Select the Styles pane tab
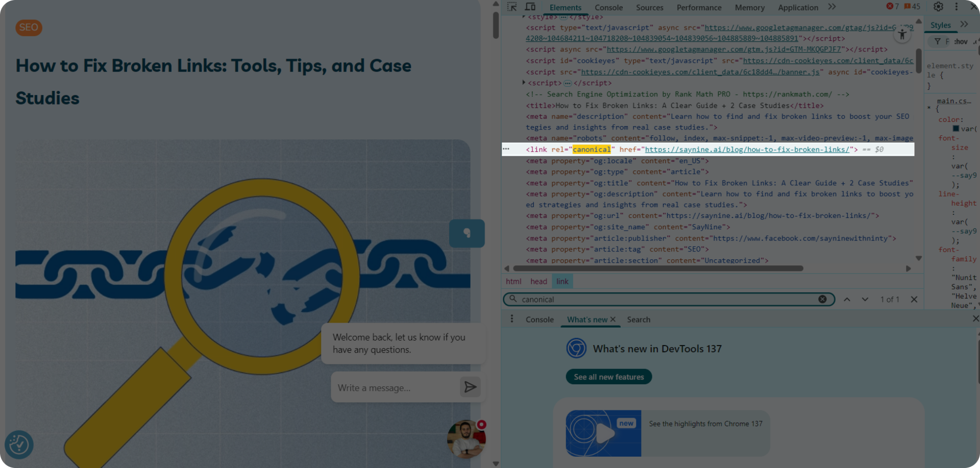The image size is (980, 468). click(940, 25)
